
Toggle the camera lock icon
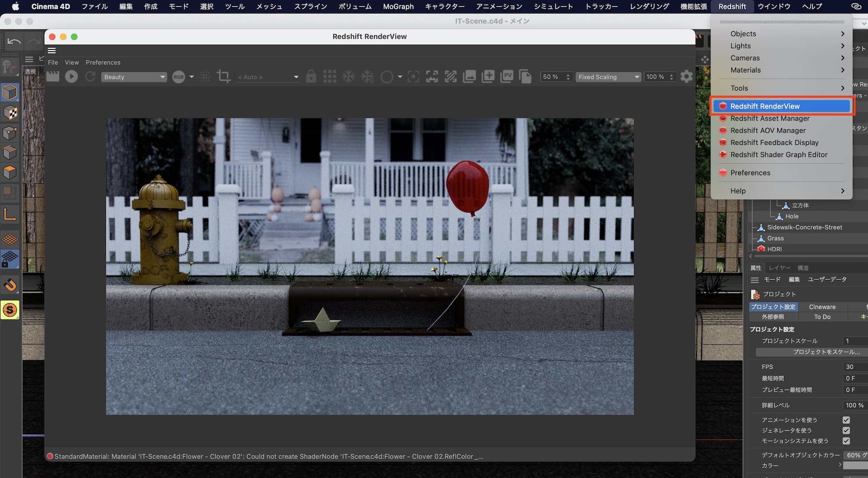pos(311,77)
